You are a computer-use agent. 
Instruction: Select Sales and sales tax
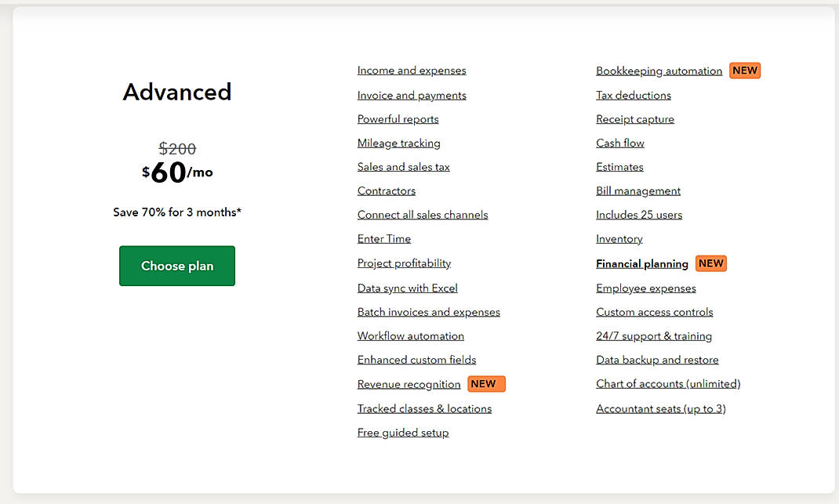(x=403, y=166)
